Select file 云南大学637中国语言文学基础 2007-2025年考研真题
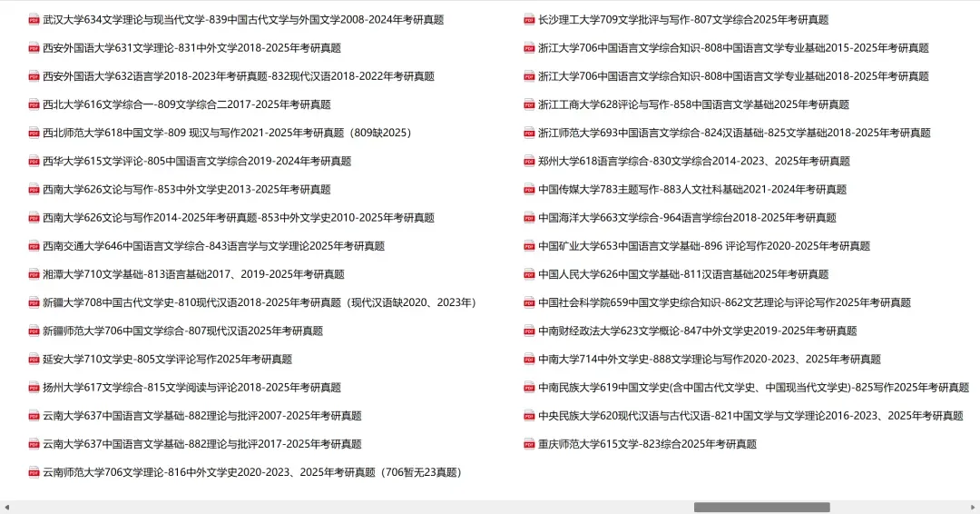The width and height of the screenshot is (980, 514). click(x=201, y=416)
